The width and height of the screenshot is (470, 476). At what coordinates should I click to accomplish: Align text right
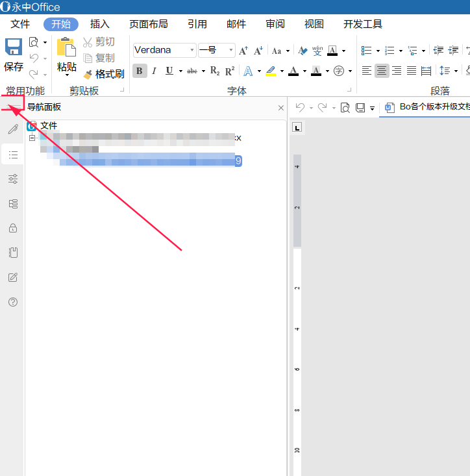pos(397,71)
